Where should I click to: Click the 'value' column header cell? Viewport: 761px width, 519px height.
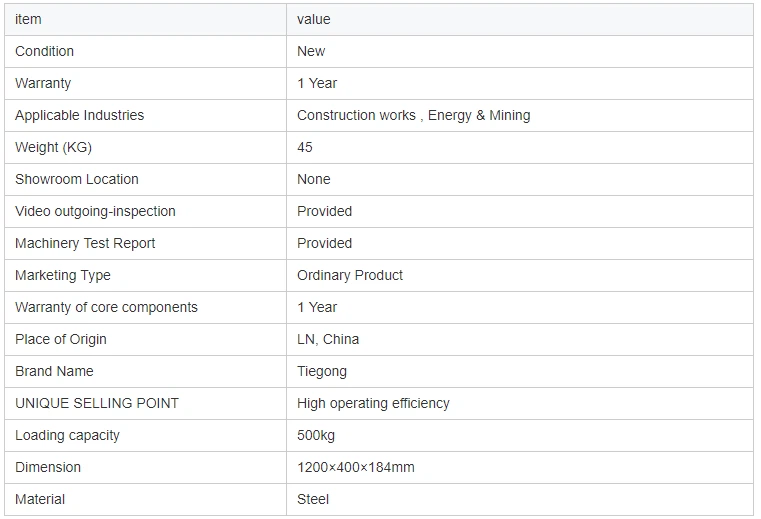314,19
